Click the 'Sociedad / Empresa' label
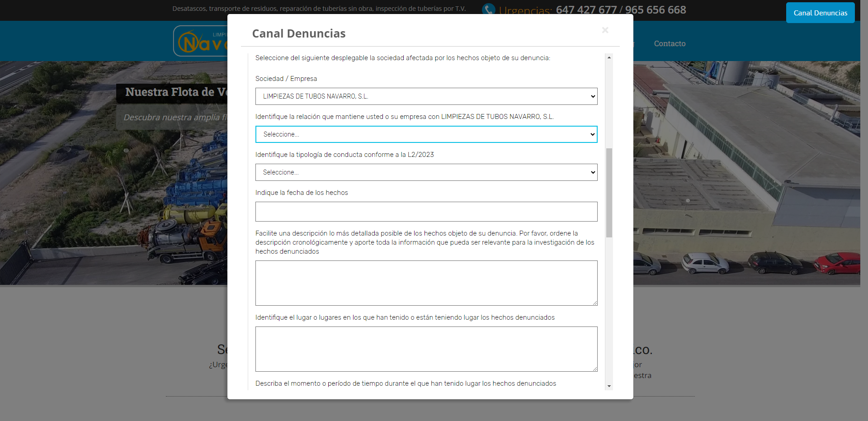868x421 pixels. coord(286,79)
